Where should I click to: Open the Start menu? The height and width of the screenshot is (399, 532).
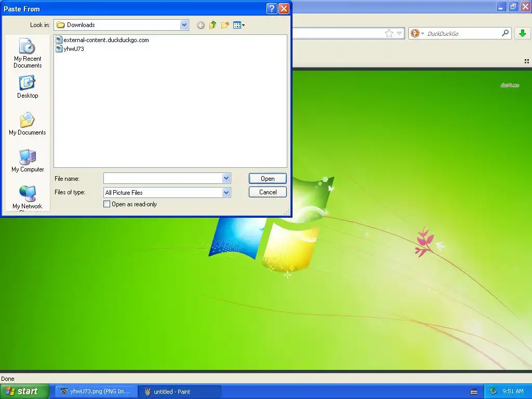pyautogui.click(x=25, y=391)
